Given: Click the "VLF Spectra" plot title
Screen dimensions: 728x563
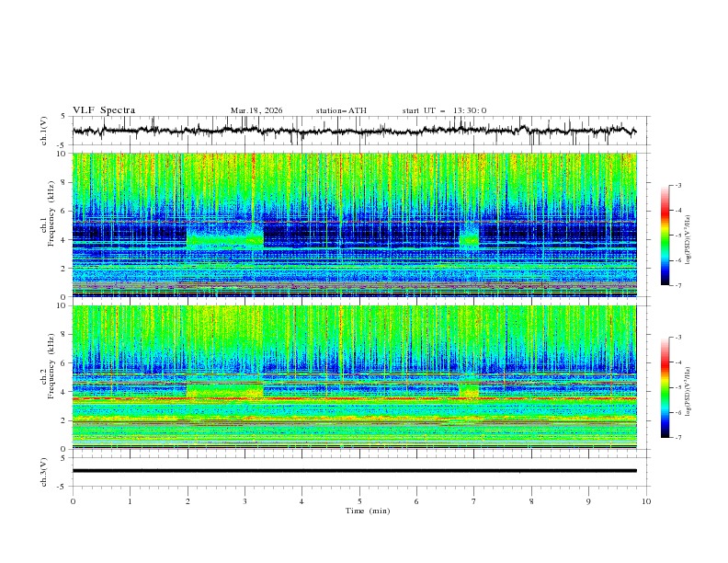Looking at the screenshot, I should [x=104, y=110].
